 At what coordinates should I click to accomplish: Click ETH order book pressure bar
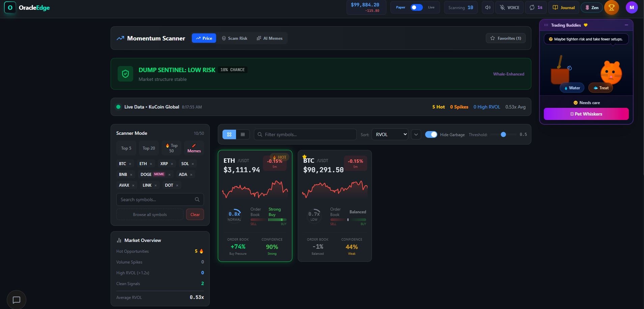point(268,220)
